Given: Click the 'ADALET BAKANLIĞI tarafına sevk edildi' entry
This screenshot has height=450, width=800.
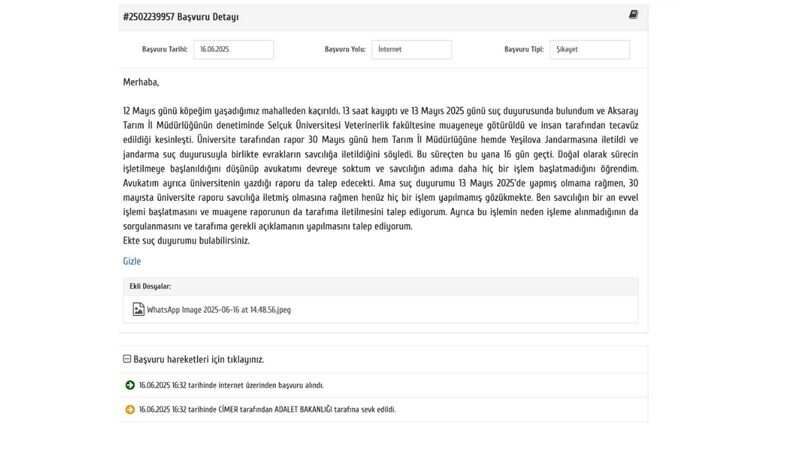Looking at the screenshot, I should [x=267, y=410].
